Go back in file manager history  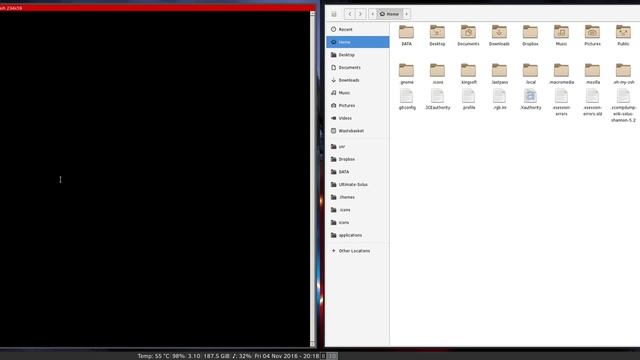click(350, 14)
